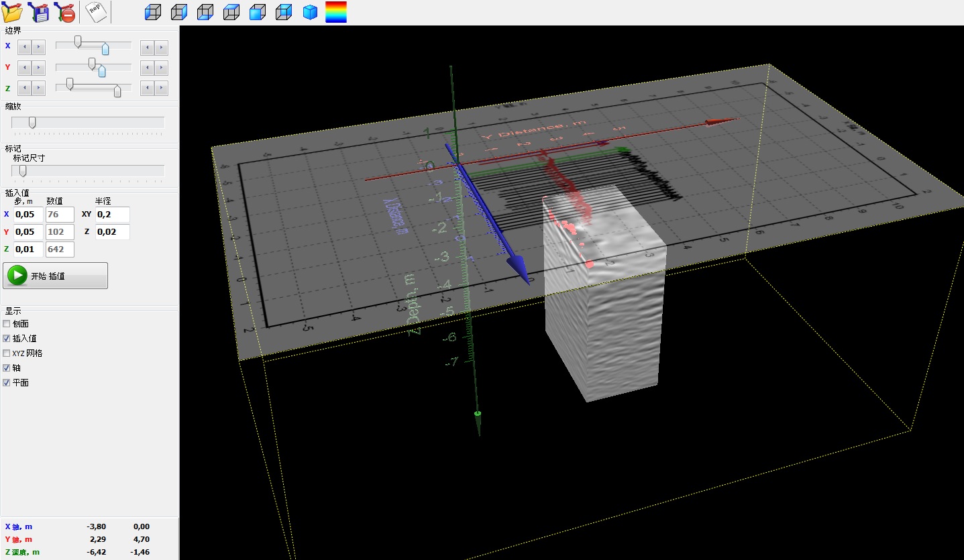The width and height of the screenshot is (964, 560).
Task: Select the solid blue isometric cube view
Action: 310,12
